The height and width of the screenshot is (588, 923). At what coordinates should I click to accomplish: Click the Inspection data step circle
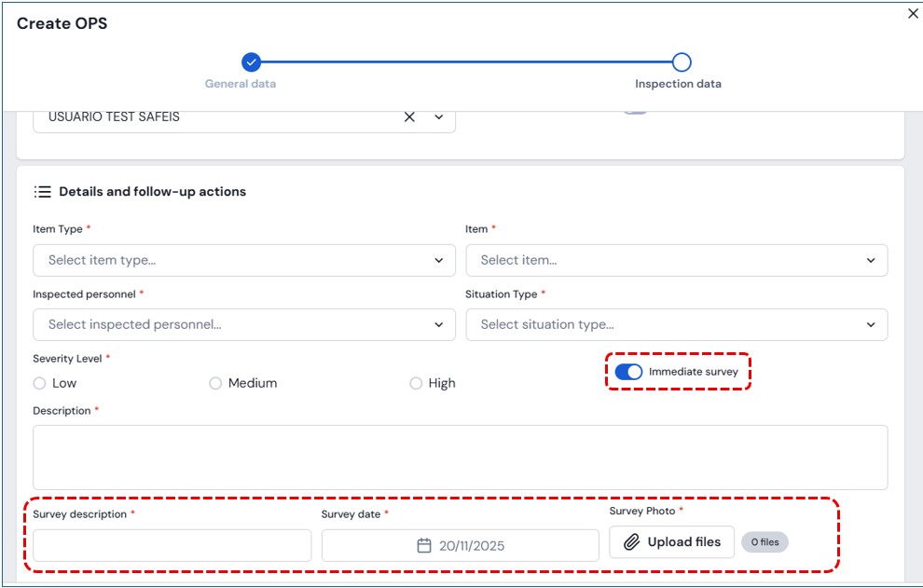[682, 62]
